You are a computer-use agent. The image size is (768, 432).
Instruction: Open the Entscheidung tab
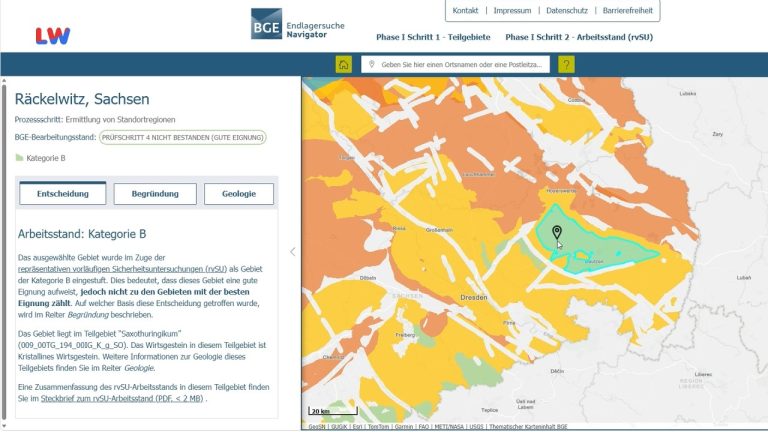click(x=63, y=193)
